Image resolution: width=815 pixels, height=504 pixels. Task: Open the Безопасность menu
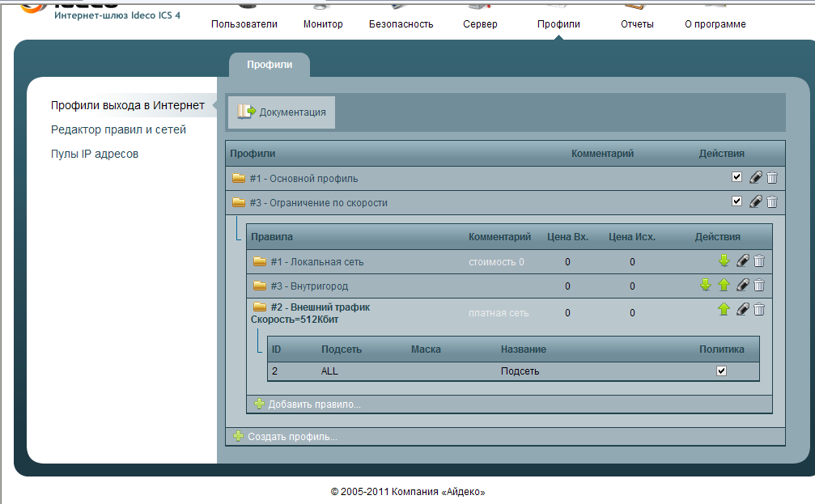(x=401, y=24)
